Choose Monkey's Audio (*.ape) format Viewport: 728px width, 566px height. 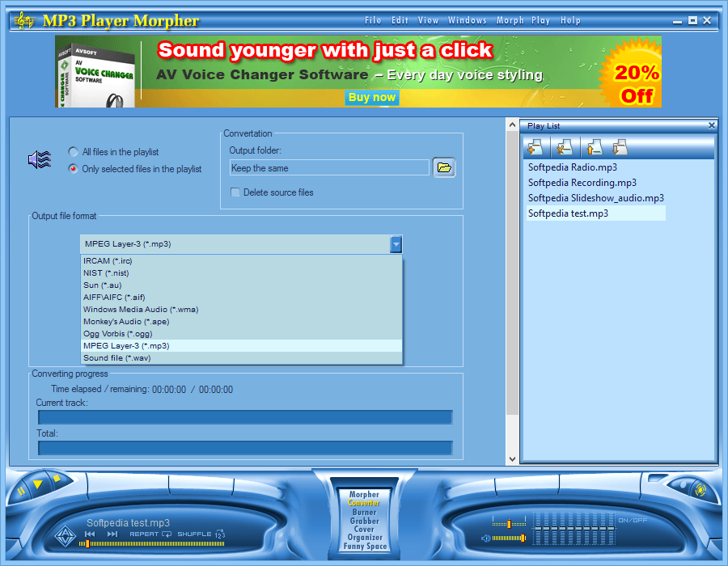point(241,322)
